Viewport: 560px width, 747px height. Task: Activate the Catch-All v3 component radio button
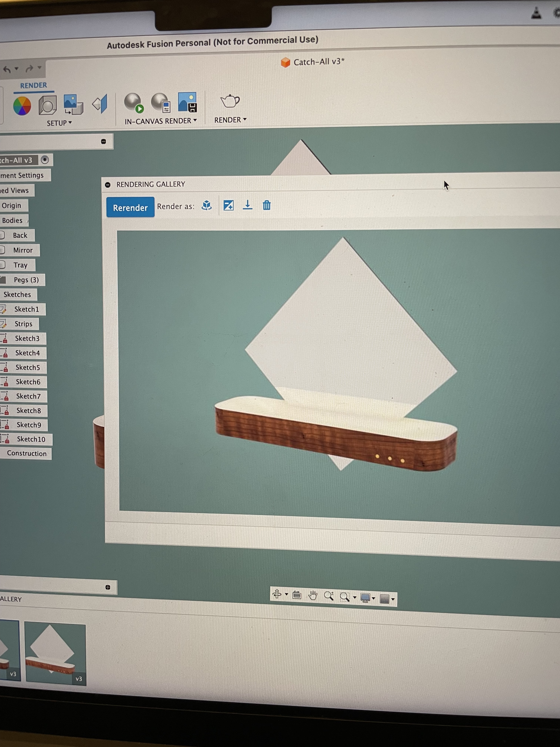coord(45,160)
